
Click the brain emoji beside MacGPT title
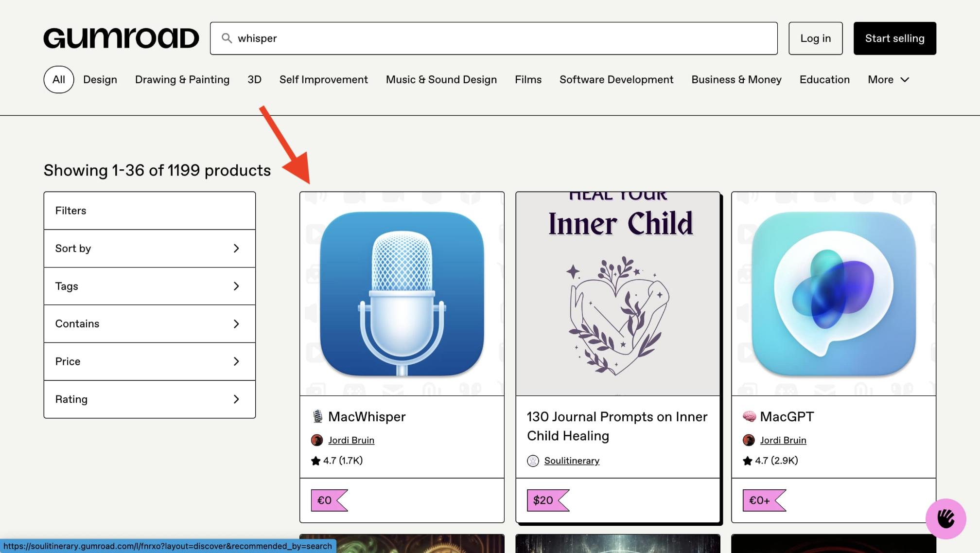coord(749,416)
